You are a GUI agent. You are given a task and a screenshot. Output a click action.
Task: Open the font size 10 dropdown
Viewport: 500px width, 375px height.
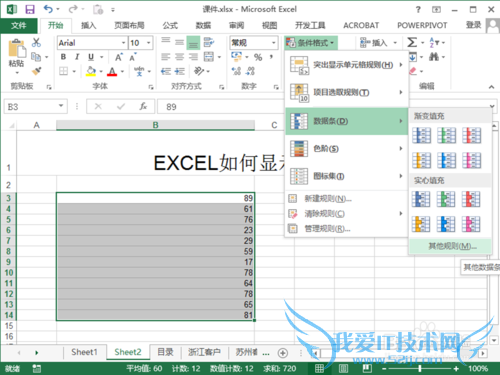click(x=148, y=43)
